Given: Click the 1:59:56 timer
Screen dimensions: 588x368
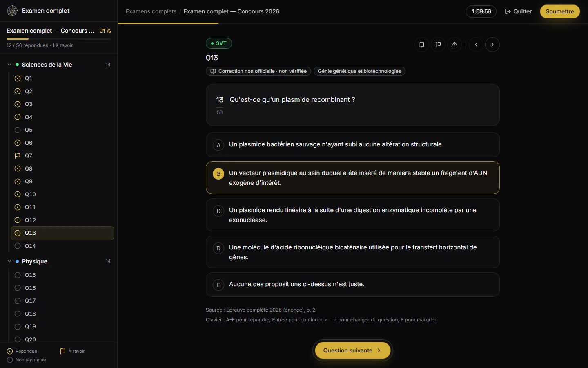Looking at the screenshot, I should 481,11.
